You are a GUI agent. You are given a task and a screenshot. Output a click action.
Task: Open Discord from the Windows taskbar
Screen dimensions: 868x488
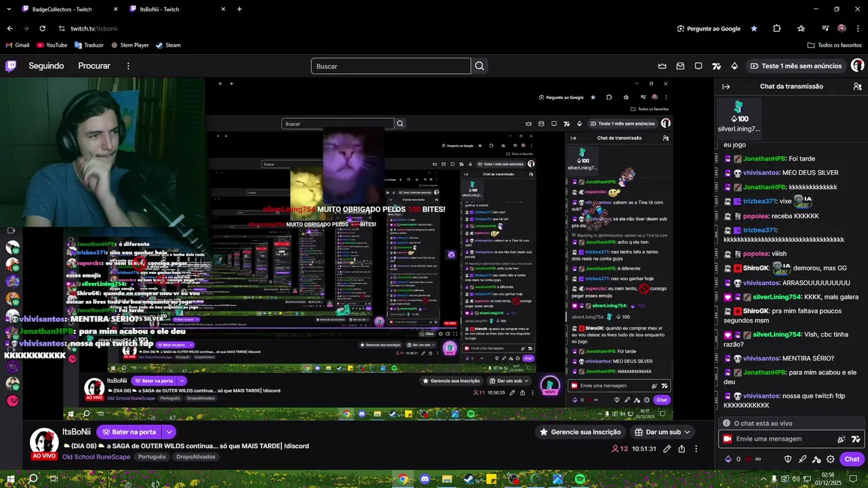click(x=425, y=479)
